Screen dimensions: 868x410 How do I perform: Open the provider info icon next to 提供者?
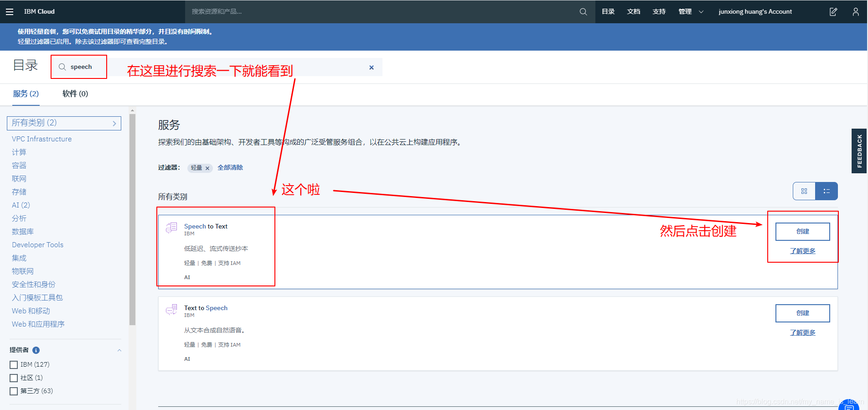click(36, 350)
